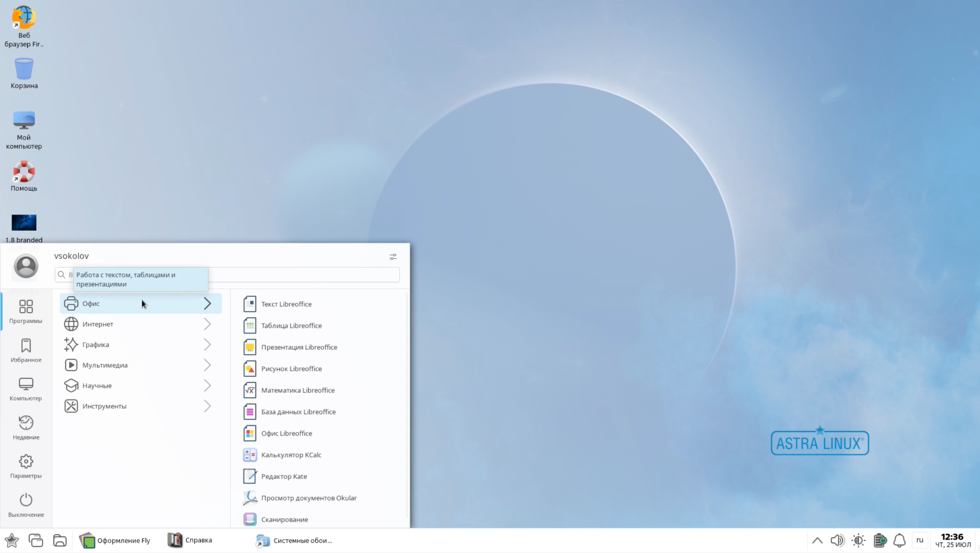Show hidden tray icons arrow
The image size is (980, 553).
coord(817,541)
